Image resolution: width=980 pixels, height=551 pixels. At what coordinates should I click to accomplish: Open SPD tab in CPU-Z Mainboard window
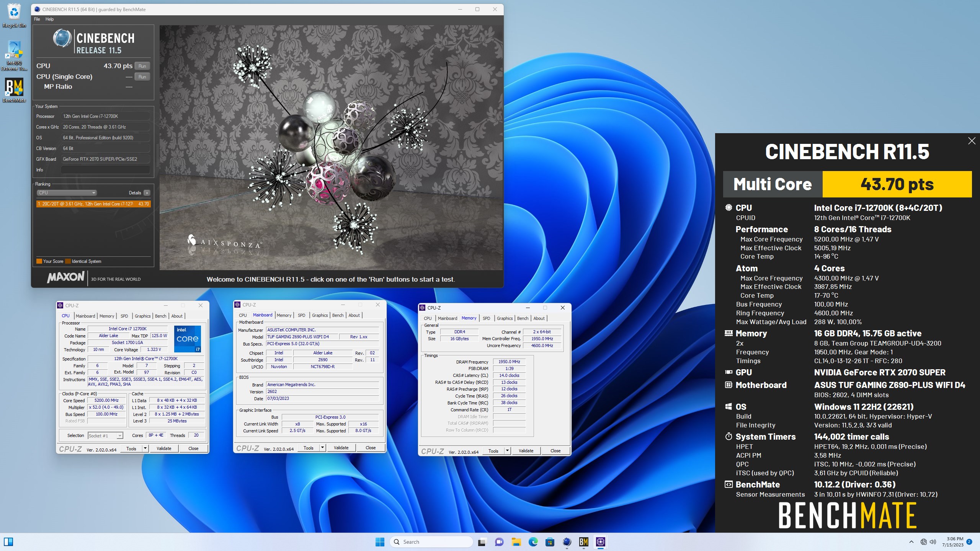click(302, 315)
